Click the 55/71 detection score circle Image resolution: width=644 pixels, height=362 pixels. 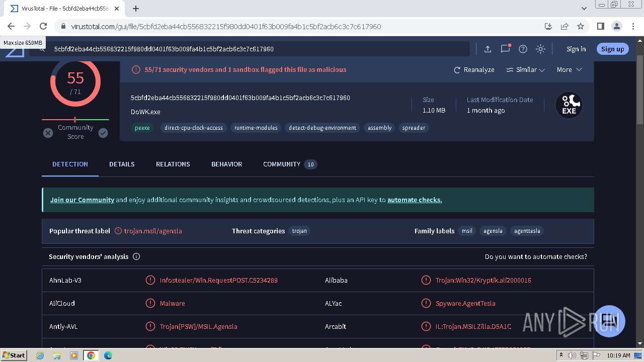[x=75, y=83]
